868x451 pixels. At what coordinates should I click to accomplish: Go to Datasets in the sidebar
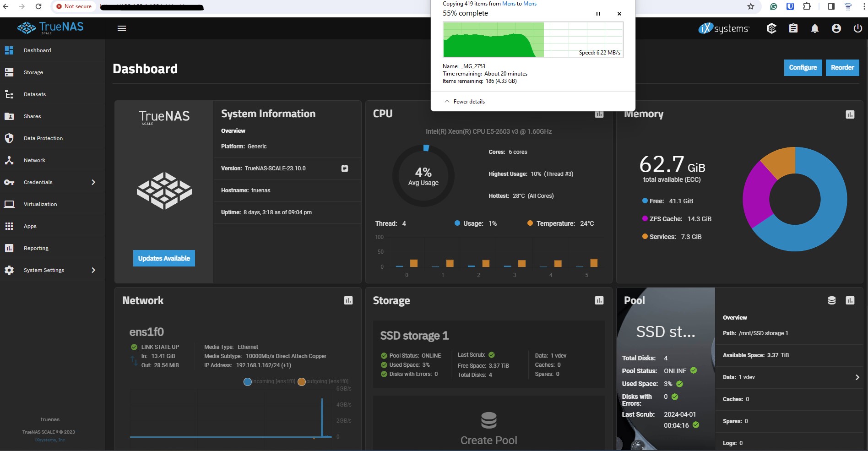(35, 94)
